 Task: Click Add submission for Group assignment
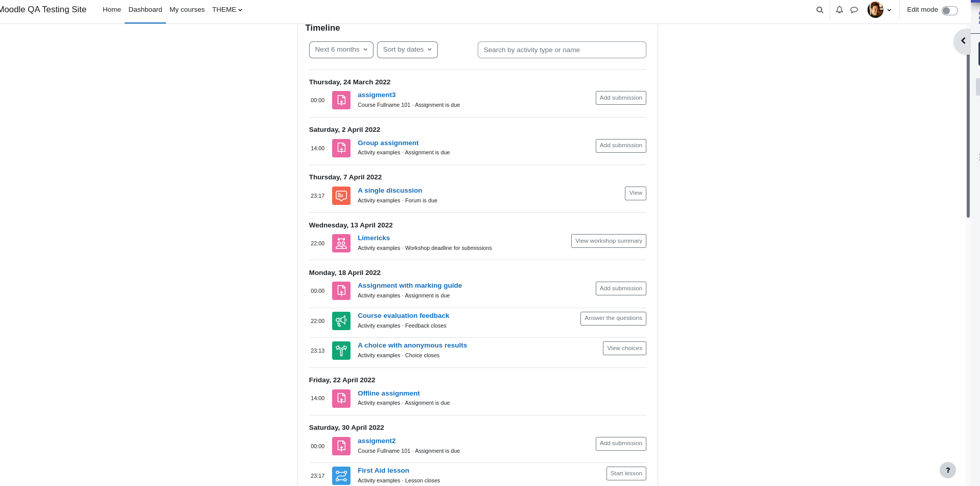coord(621,146)
